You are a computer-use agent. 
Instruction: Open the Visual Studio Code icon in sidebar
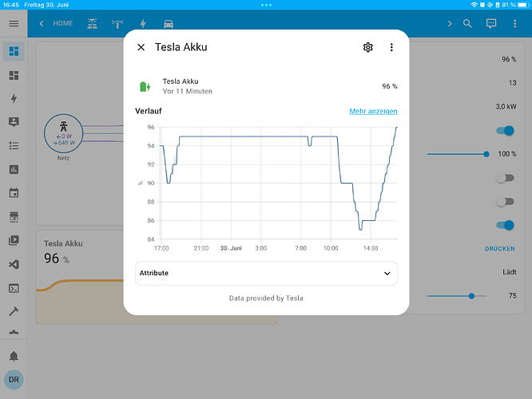pos(14,264)
